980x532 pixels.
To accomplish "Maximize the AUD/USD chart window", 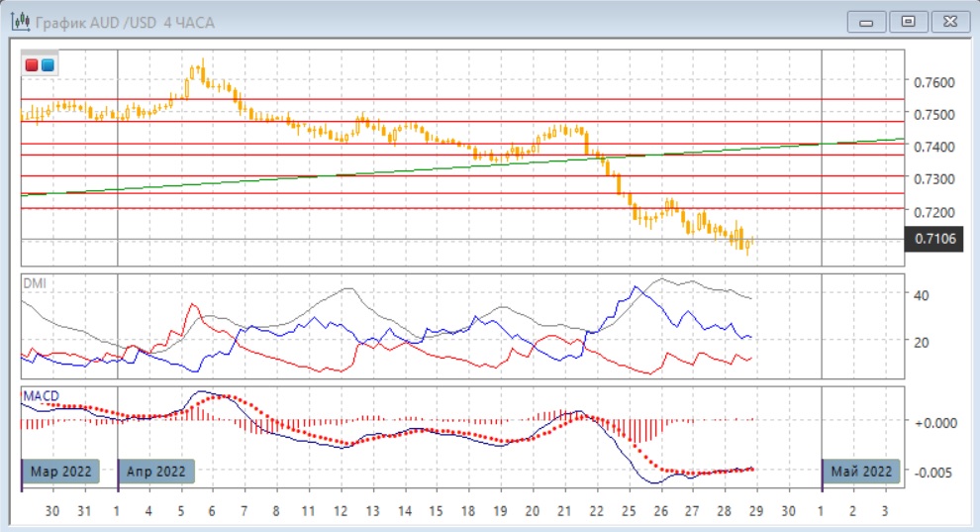I will pos(908,21).
